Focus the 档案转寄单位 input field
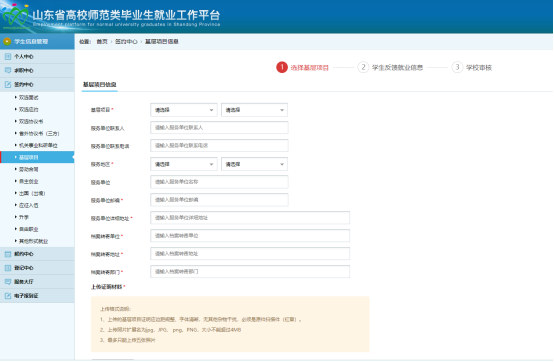554x362 pixels. click(250, 236)
